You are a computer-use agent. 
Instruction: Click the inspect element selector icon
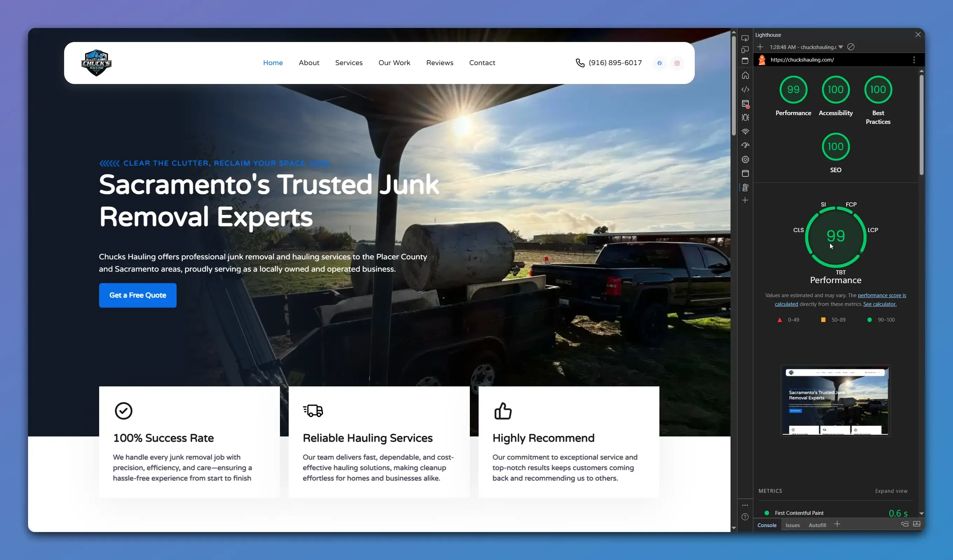(x=745, y=38)
